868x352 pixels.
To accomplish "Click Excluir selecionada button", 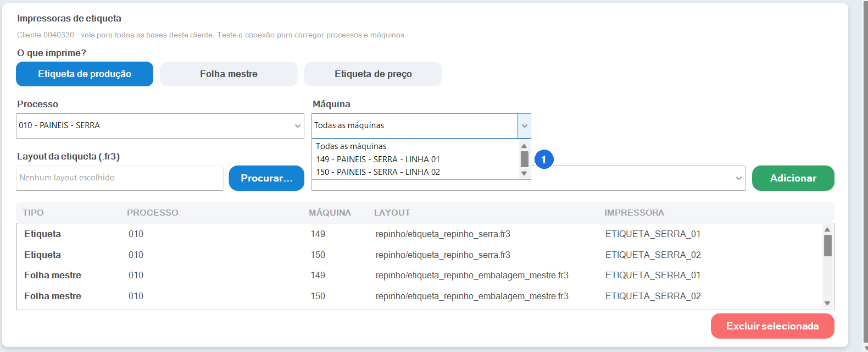I will 772,326.
